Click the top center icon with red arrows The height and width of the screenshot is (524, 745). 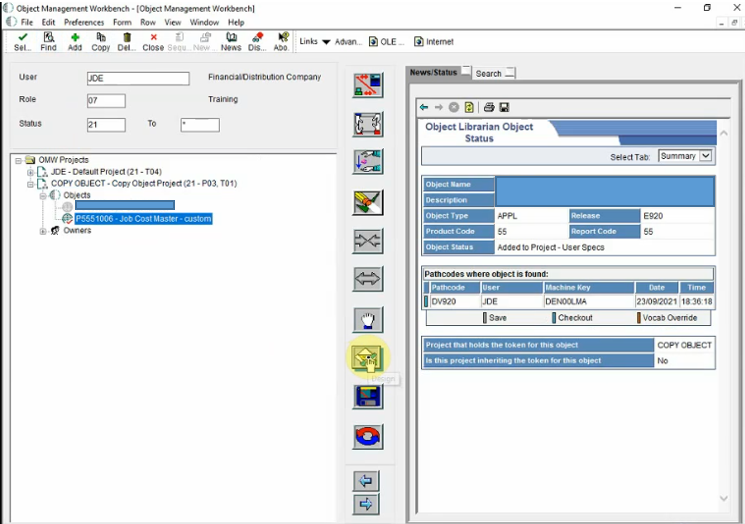pyautogui.click(x=368, y=86)
